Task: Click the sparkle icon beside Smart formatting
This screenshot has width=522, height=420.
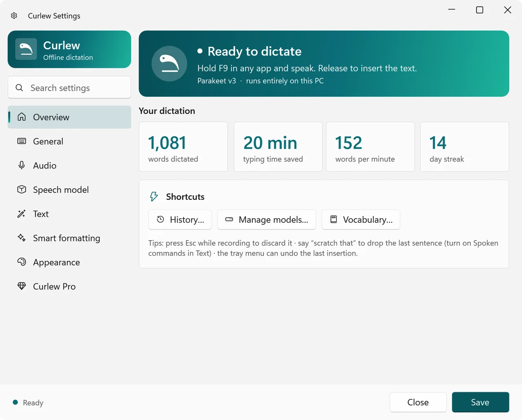Action: [22, 238]
